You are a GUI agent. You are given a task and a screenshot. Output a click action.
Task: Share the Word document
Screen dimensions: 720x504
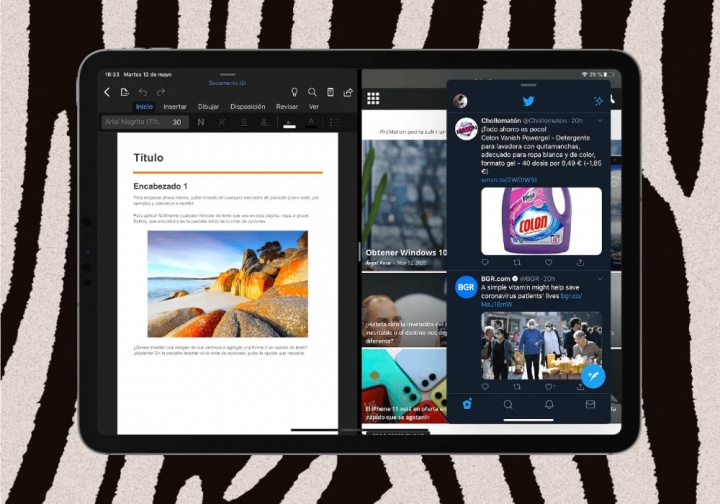click(x=348, y=92)
